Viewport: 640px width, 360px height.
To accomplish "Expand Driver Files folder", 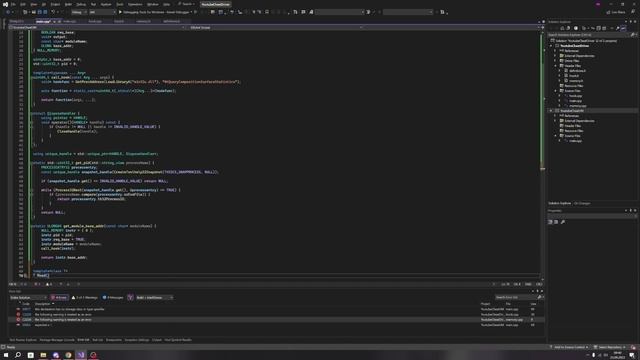I will 555,61.
